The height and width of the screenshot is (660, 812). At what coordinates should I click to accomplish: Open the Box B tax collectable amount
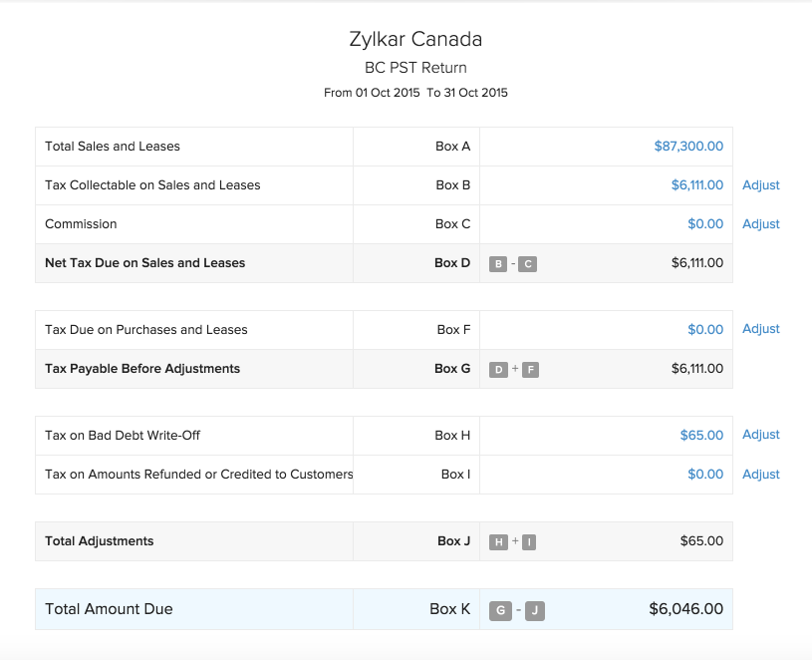click(696, 185)
